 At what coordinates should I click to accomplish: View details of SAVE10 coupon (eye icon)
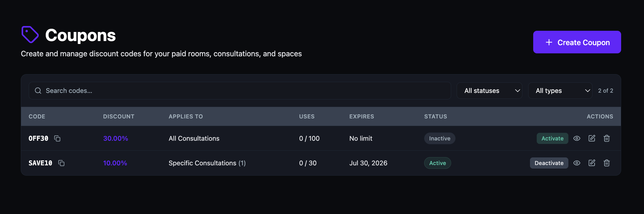coord(577,163)
